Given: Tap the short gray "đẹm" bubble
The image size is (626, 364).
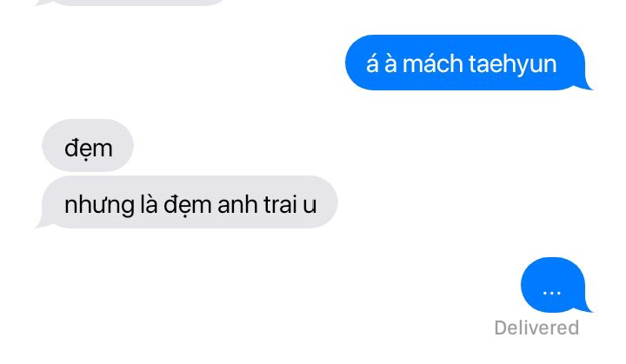Looking at the screenshot, I should click(x=88, y=145).
